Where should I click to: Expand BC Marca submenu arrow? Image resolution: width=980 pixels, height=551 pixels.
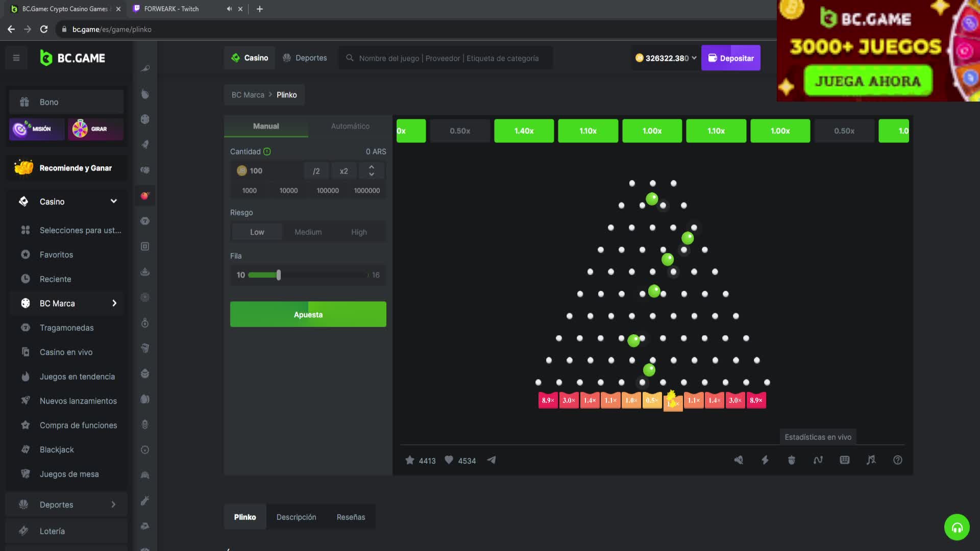(114, 303)
